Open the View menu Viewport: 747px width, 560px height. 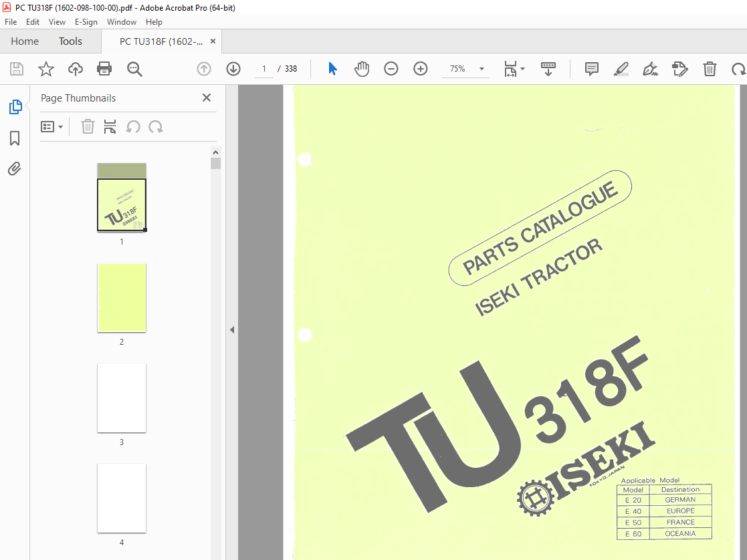57,22
